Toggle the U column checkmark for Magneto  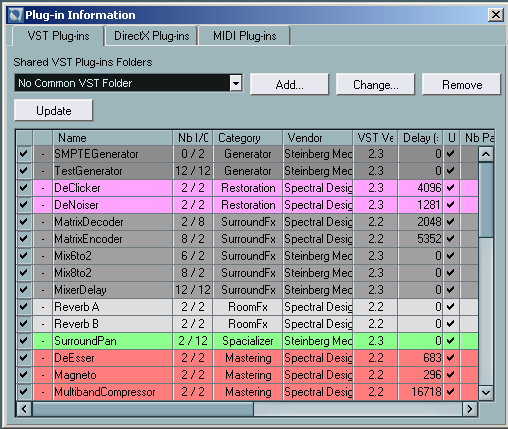pyautogui.click(x=451, y=375)
